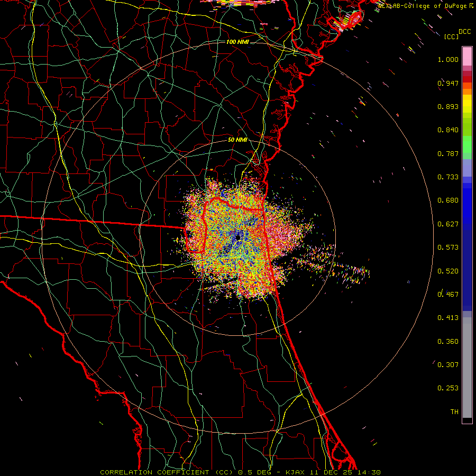Click the [CC] unit label
This screenshot has width=476, height=476.
click(x=452, y=36)
